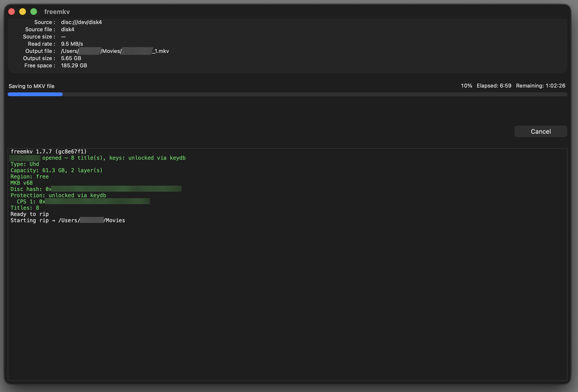The height and width of the screenshot is (392, 578).
Task: Click the output file path ending _1.mkv
Action: point(115,51)
